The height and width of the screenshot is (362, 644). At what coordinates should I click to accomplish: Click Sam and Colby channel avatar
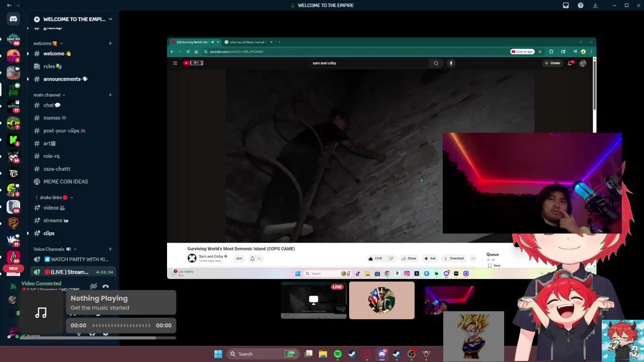point(192,258)
